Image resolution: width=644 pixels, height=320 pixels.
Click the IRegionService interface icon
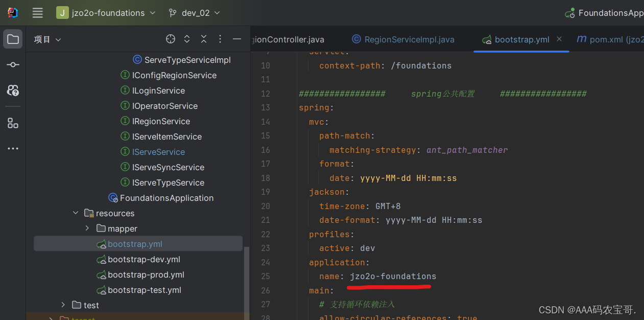pos(125,121)
